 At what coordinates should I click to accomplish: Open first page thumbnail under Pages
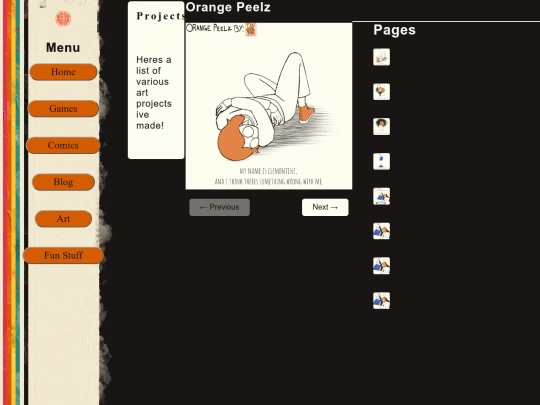pos(382,57)
